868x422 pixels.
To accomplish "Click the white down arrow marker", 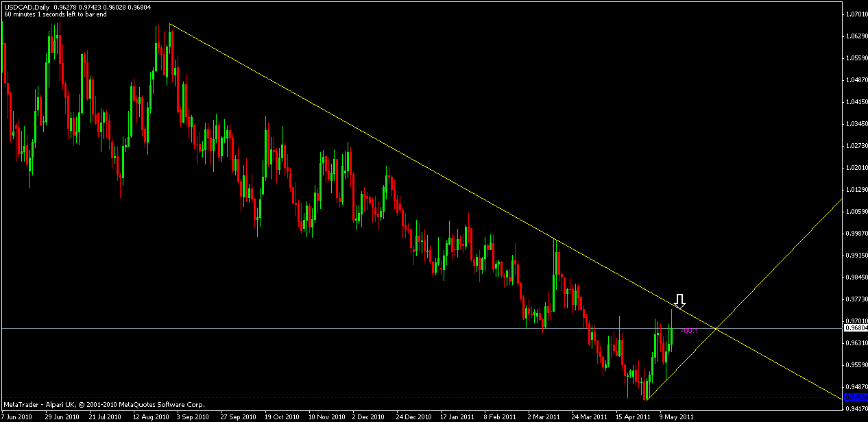I will tap(679, 300).
